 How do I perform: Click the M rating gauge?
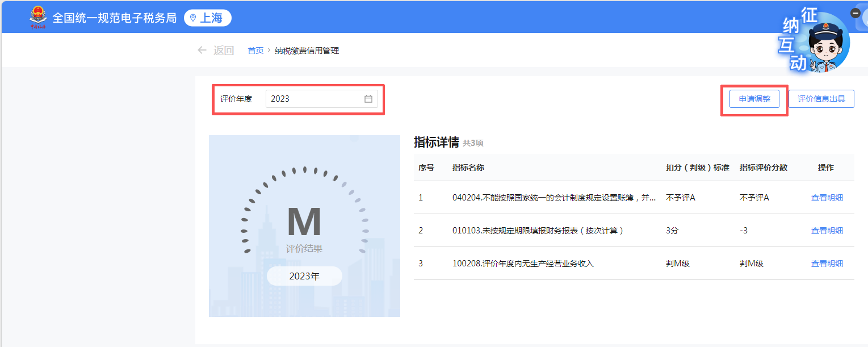[x=304, y=221]
